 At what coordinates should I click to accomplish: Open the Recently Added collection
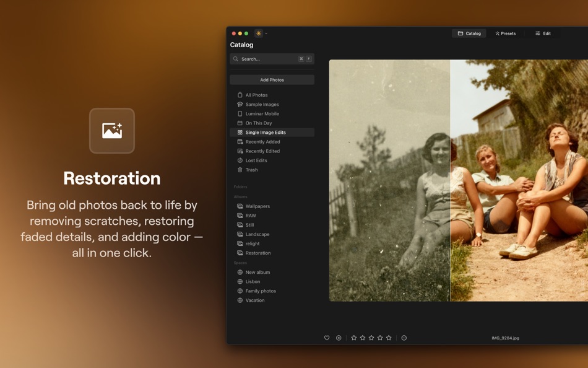(262, 141)
